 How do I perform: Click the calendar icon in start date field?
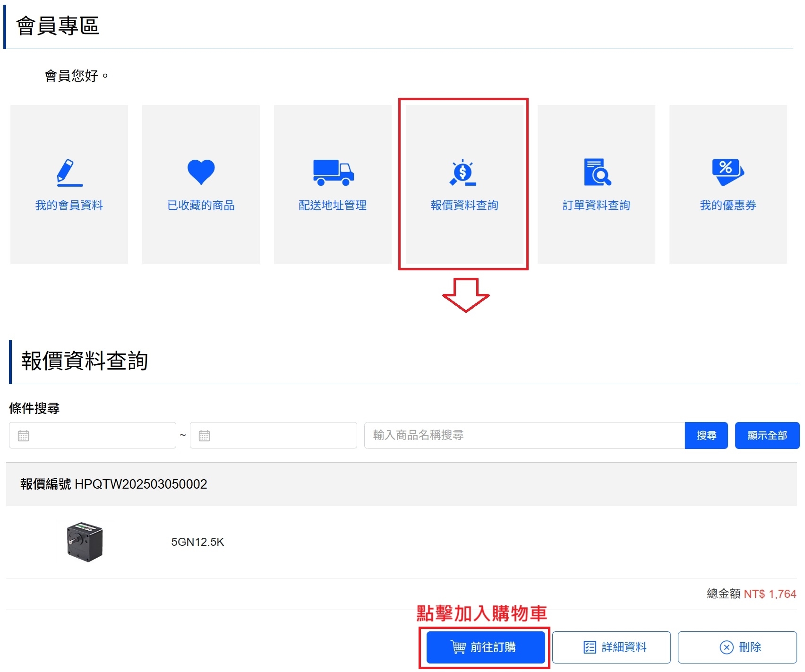point(24,435)
